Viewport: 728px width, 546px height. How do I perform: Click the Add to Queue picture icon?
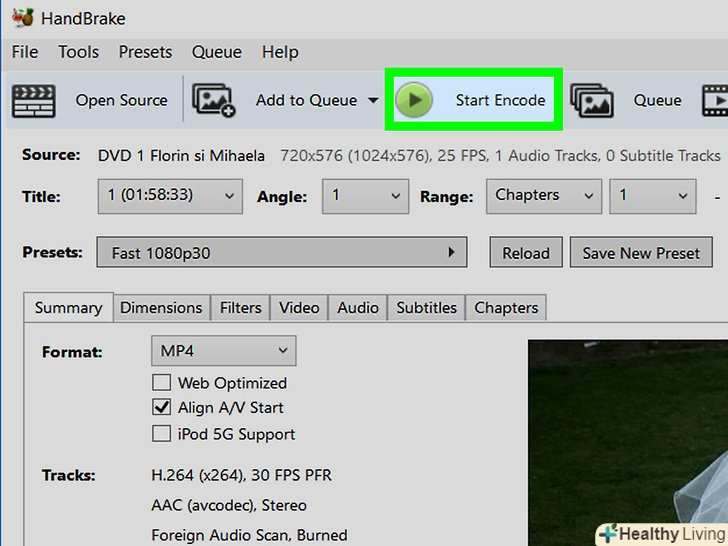214,100
